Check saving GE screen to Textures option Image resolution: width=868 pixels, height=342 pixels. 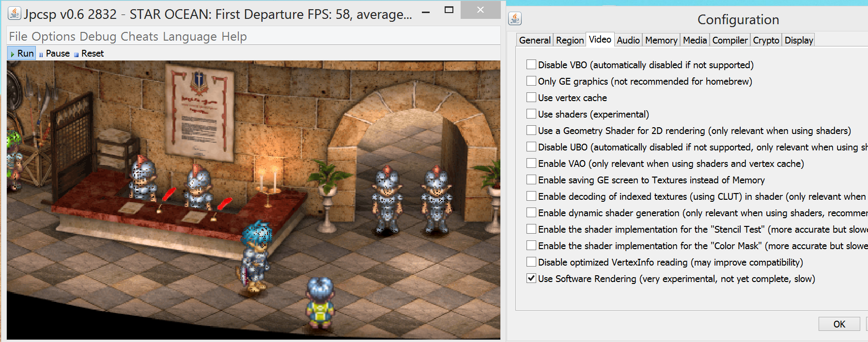(531, 179)
